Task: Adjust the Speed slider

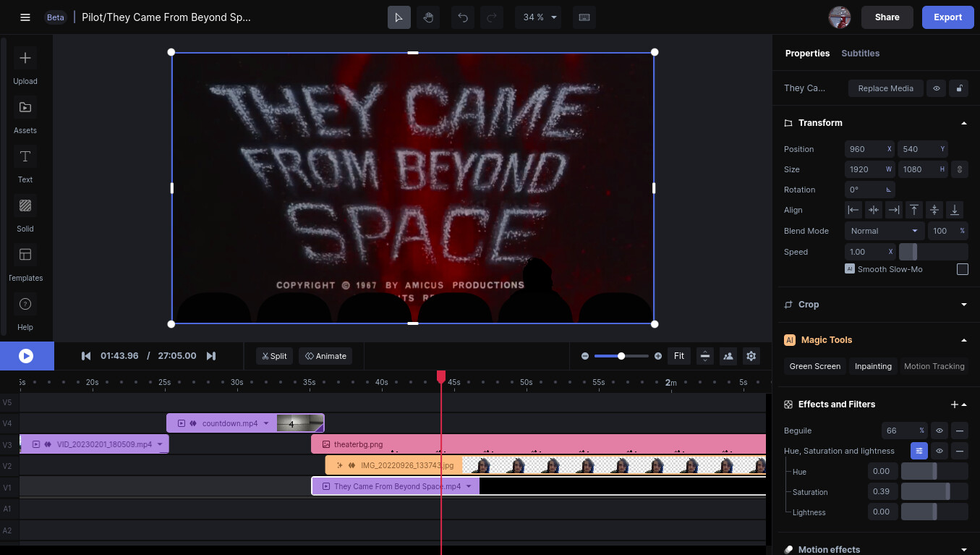Action: click(933, 252)
